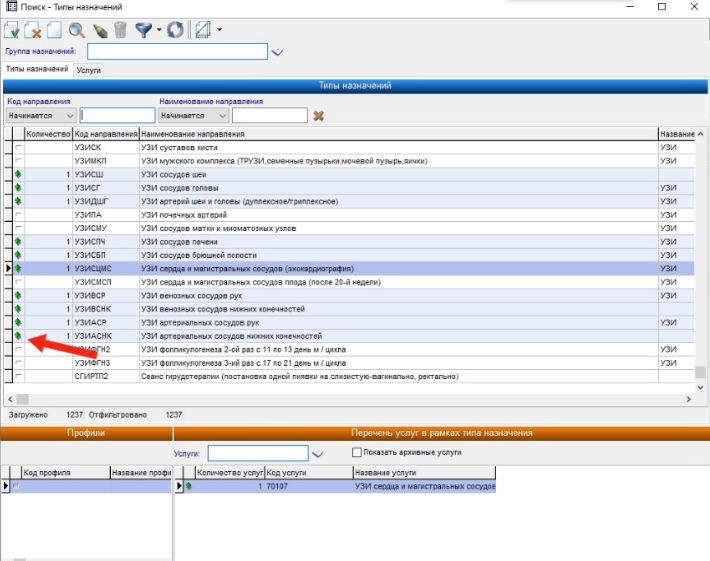Click the magnifying glass search icon
Viewport: 710px width, 561px height.
pyautogui.click(x=76, y=31)
